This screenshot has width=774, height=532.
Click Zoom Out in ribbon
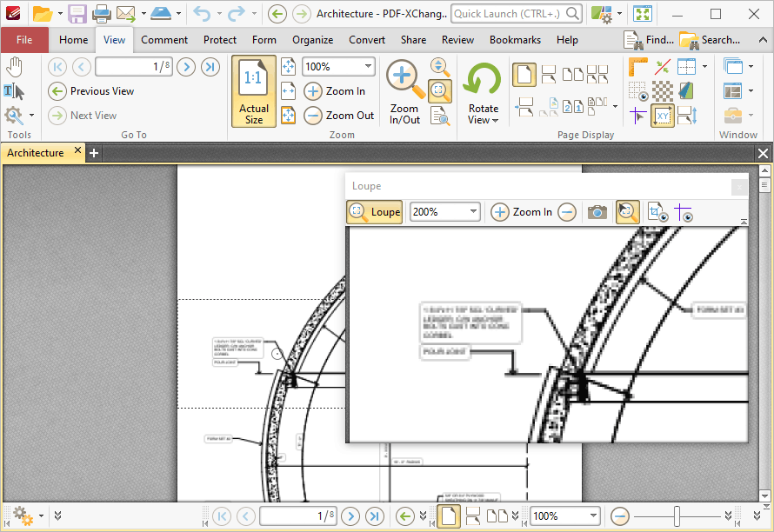point(339,116)
